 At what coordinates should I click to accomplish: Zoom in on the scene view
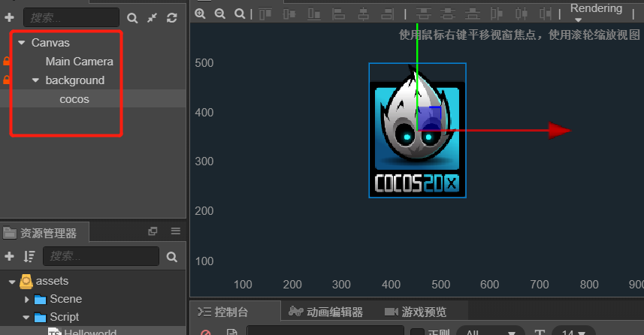(200, 14)
